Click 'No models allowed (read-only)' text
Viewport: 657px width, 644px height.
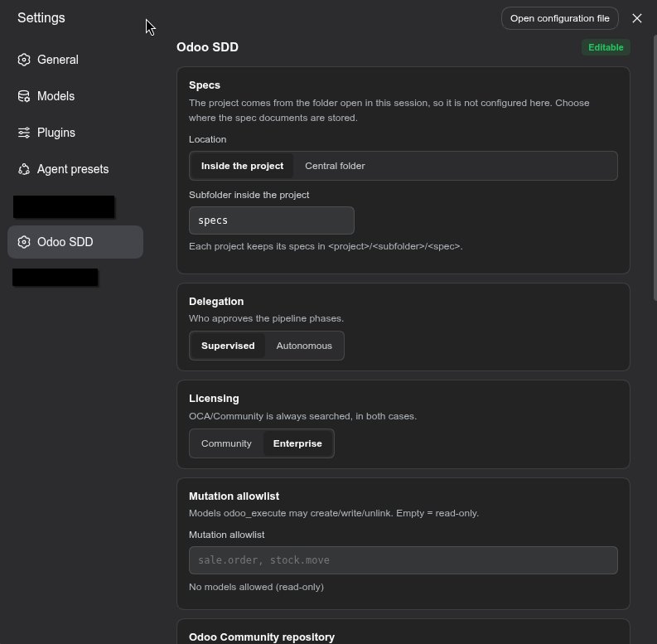(257, 587)
